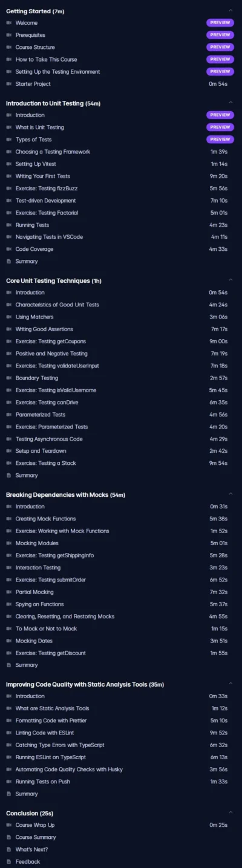The height and width of the screenshot is (868, 242).
Task: Click the document icon beside What's Next?
Action: tap(8, 849)
